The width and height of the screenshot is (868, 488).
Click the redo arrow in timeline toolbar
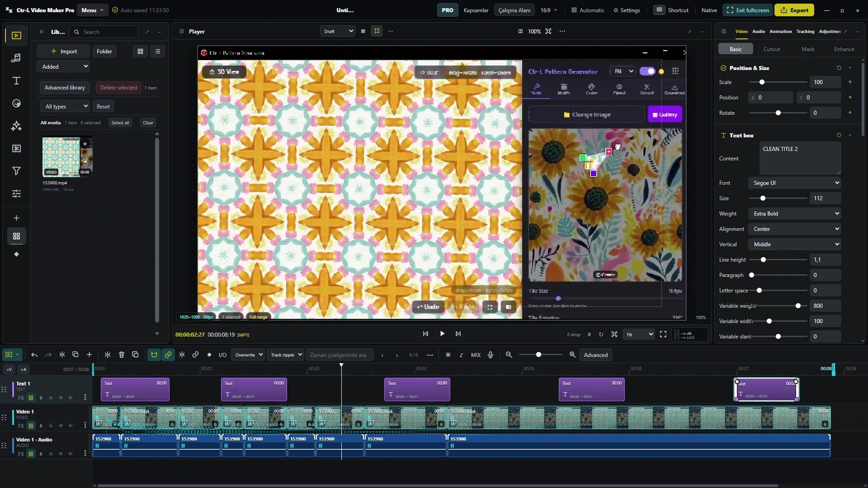click(x=48, y=355)
